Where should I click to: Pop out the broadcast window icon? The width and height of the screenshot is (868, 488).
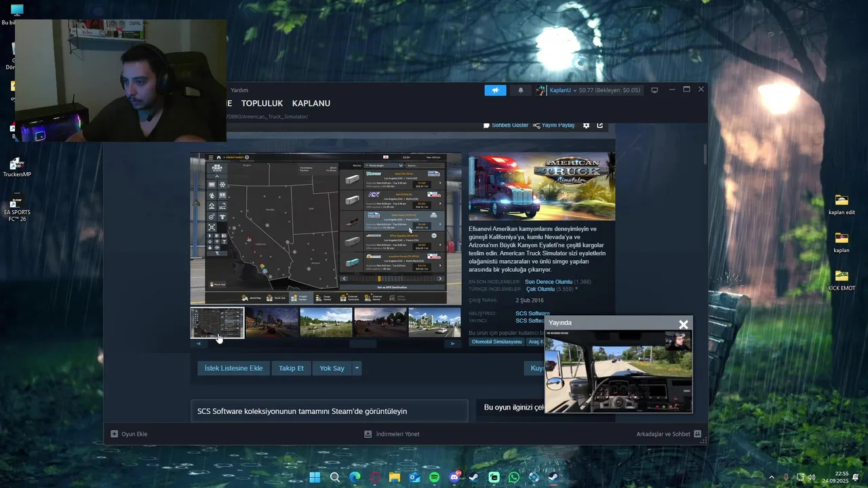pyautogui.click(x=600, y=125)
